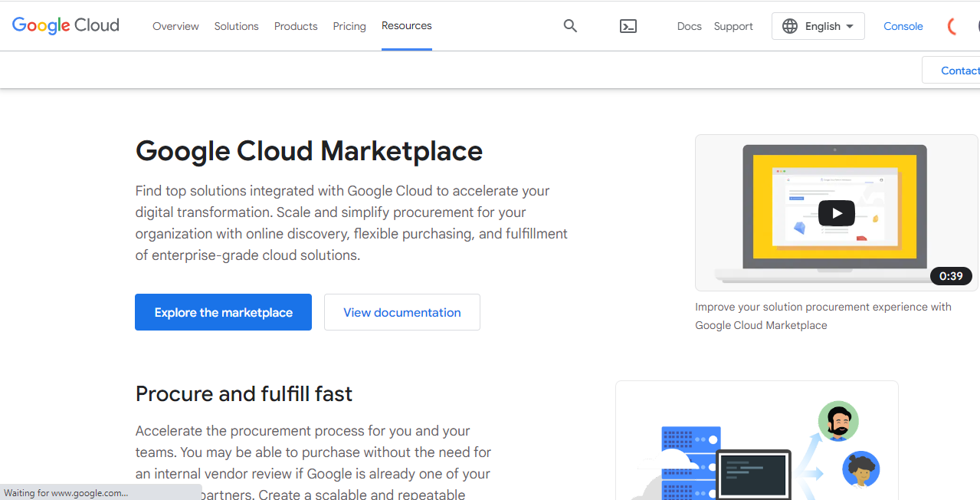Viewport: 980px width, 500px height.
Task: Click the Waiting for www.google.com status text
Action: click(x=66, y=493)
